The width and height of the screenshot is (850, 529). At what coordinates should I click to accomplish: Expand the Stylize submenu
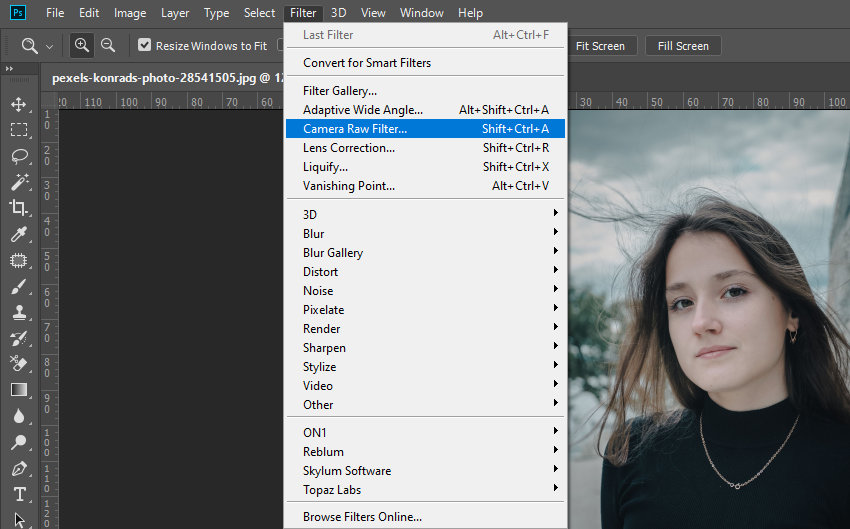[426, 366]
